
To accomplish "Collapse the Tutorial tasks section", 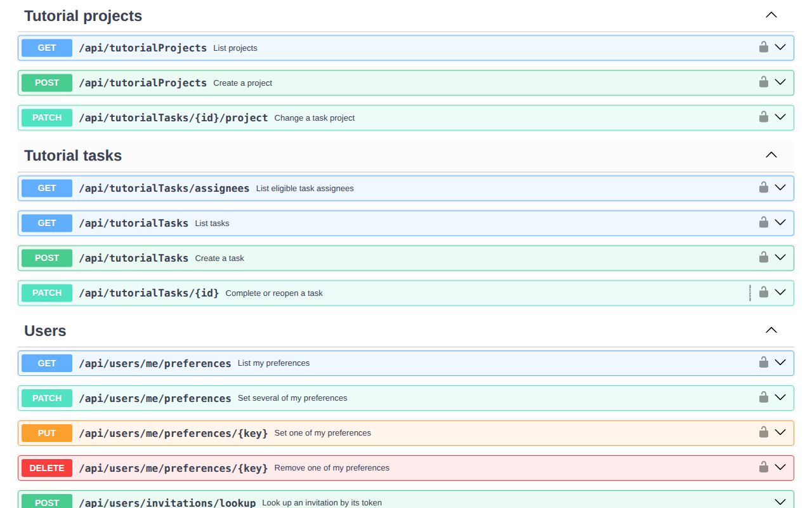I will pyautogui.click(x=771, y=155).
